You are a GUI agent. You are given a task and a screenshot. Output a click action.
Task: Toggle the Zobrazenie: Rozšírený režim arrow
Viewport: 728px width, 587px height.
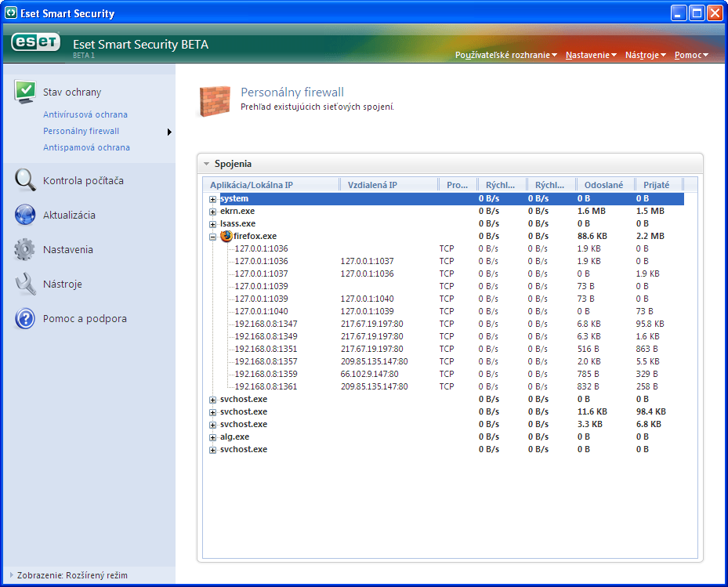(11, 575)
